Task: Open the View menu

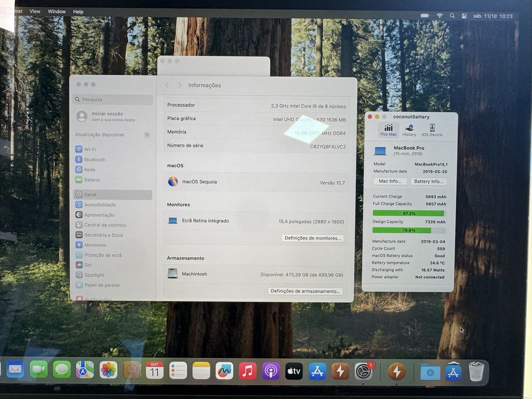Action: [x=35, y=11]
